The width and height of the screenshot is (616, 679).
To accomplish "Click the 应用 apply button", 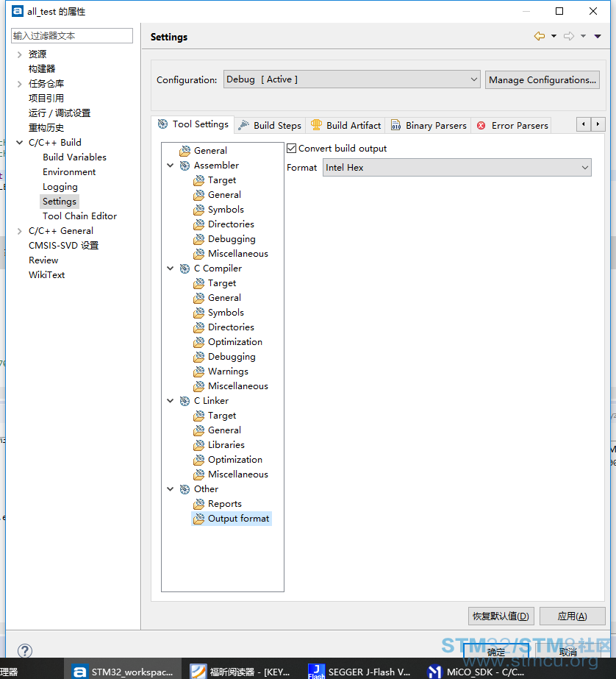I will coord(573,616).
